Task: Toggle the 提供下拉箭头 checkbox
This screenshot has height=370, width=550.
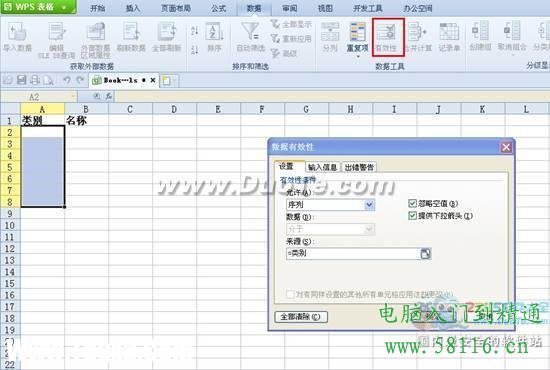Action: click(x=412, y=215)
